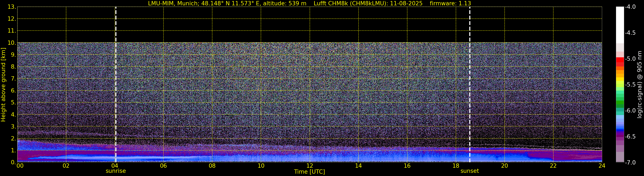This screenshot has width=644, height=176.
Task: Click the '22' time tick label
Action: pyautogui.click(x=553, y=166)
